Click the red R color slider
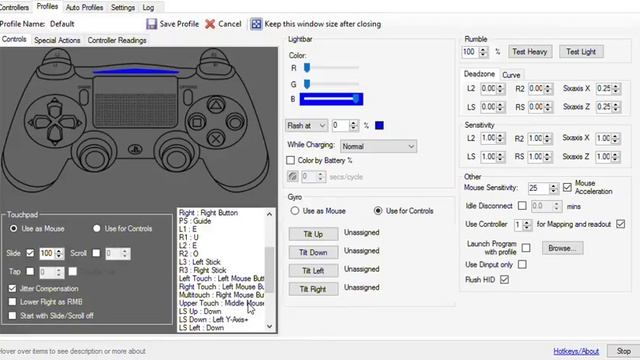Image resolution: width=640 pixels, height=360 pixels. [x=331, y=68]
